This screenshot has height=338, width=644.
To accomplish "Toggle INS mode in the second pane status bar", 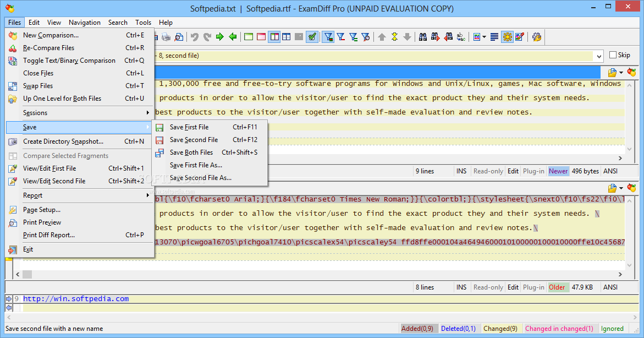I will pyautogui.click(x=461, y=287).
